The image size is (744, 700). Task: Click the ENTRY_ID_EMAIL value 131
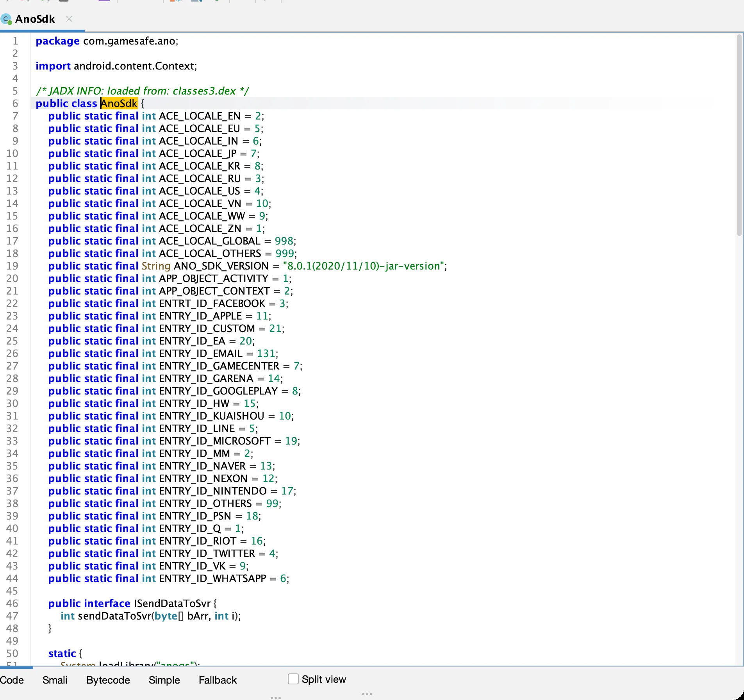266,354
